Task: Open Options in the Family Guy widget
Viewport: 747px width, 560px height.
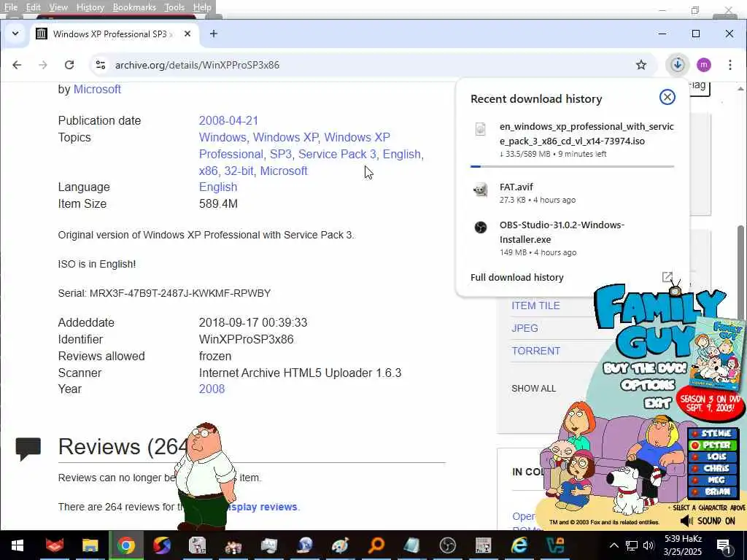Action: (x=648, y=385)
